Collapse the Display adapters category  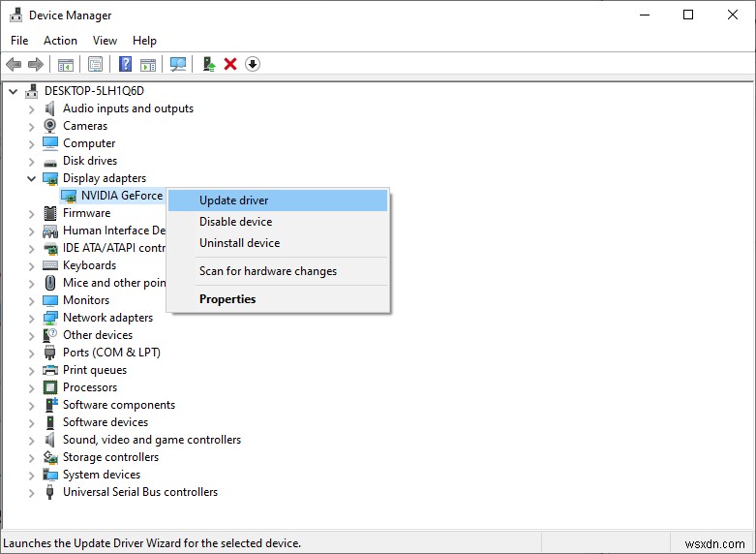tap(31, 178)
